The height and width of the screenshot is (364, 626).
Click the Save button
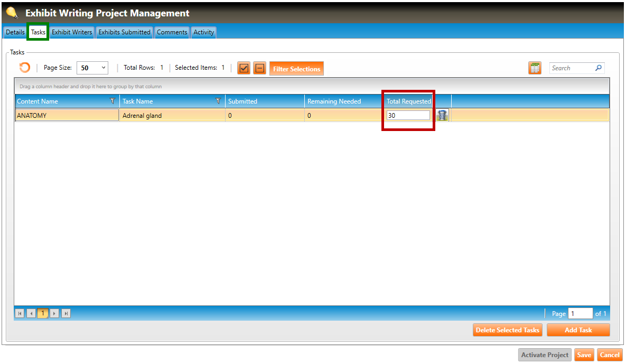pos(584,355)
